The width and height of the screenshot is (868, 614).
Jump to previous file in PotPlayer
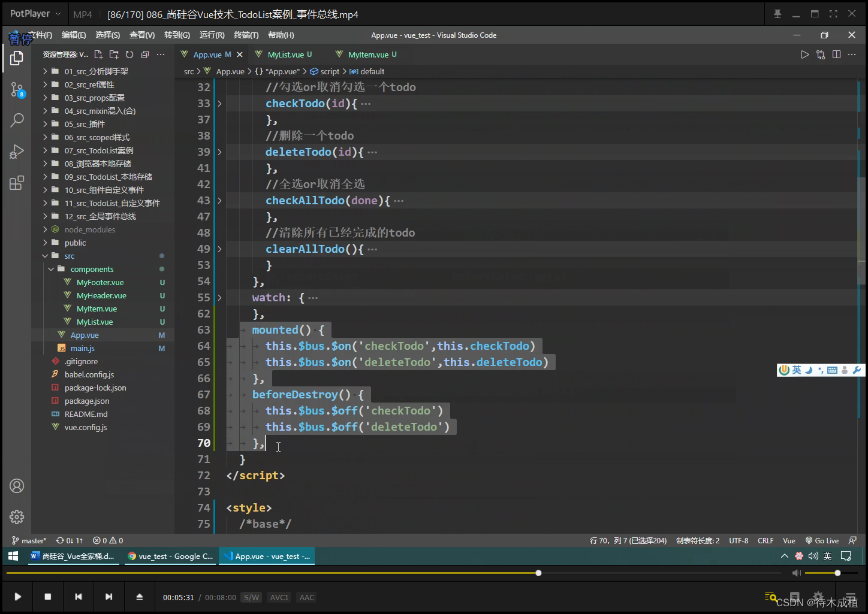point(79,597)
